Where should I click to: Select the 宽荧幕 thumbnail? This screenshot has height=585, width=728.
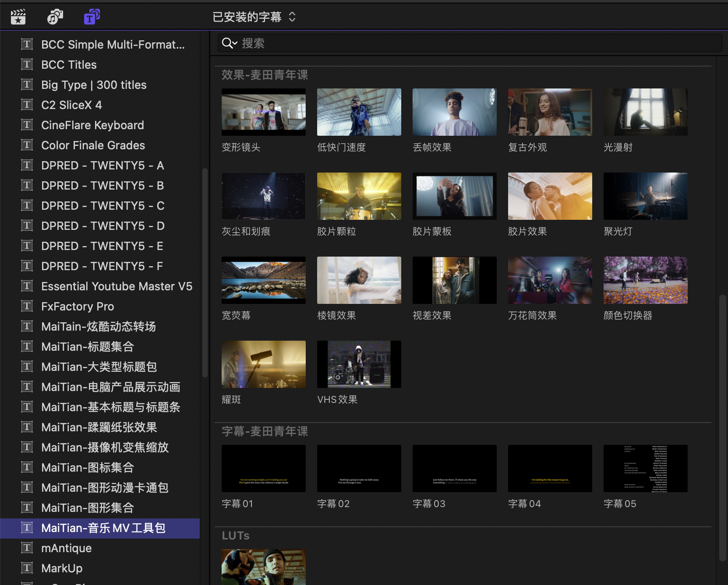[x=264, y=280]
